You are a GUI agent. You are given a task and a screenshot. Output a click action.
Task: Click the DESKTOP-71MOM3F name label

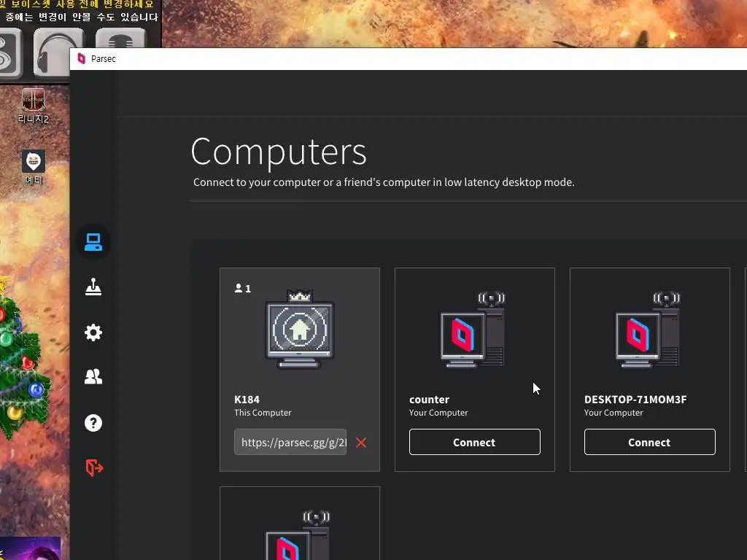(635, 400)
